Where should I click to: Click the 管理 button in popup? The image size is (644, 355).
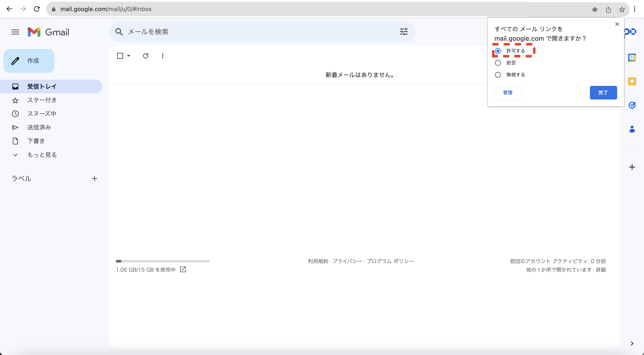pos(508,92)
